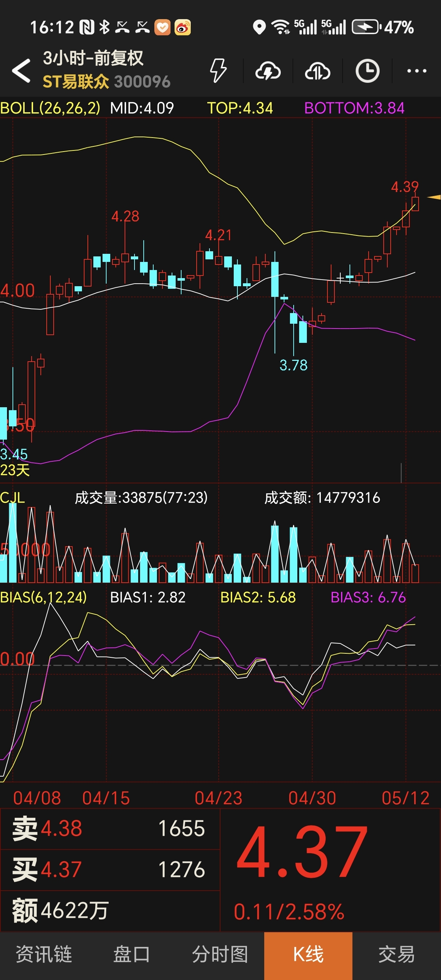Tap the NFC status icon
Viewport: 441px width, 980px height.
pyautogui.click(x=87, y=27)
